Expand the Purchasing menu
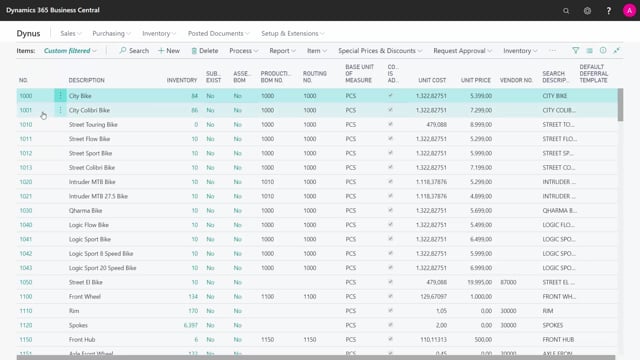The height and width of the screenshot is (360, 640). 111,33
